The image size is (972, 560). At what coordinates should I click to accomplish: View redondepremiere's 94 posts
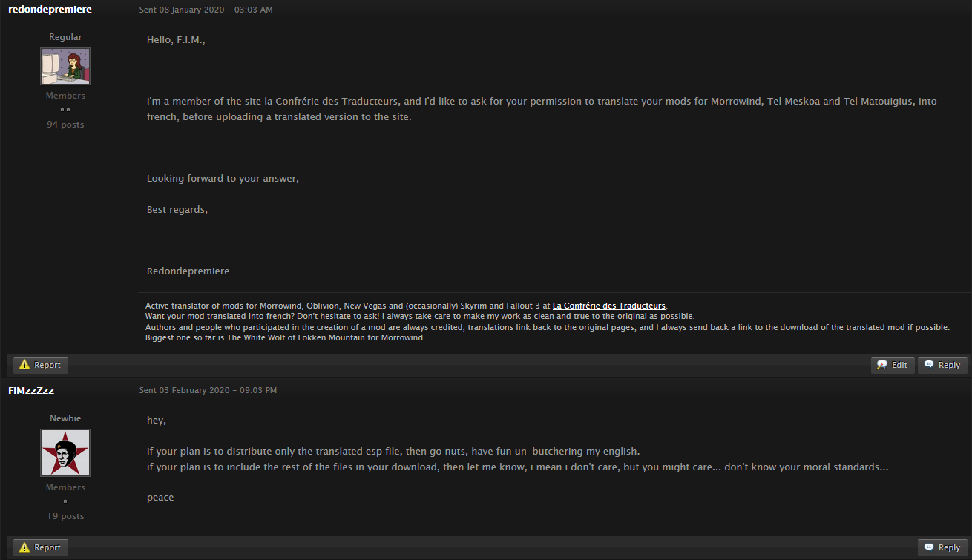tap(65, 125)
